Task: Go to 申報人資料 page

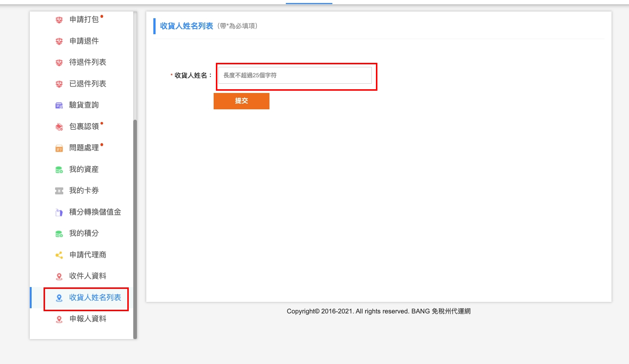Action: click(x=87, y=319)
